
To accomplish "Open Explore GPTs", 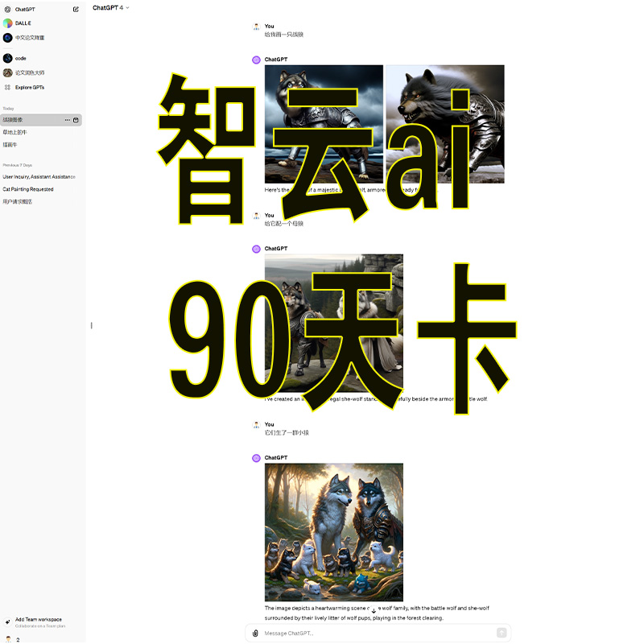I will (25, 87).
